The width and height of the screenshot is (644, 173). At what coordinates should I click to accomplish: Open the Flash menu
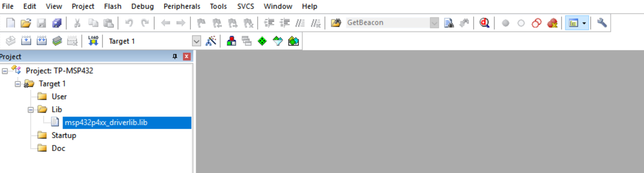(x=113, y=6)
